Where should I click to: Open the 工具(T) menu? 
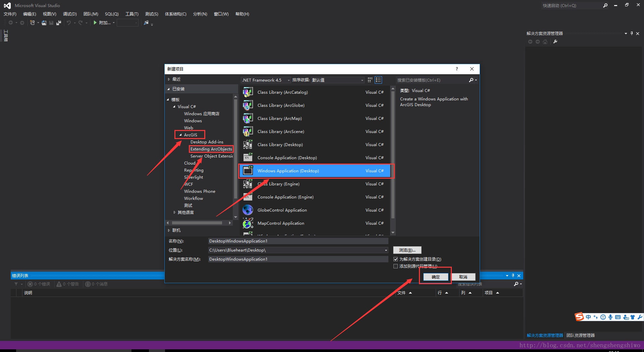pyautogui.click(x=132, y=14)
